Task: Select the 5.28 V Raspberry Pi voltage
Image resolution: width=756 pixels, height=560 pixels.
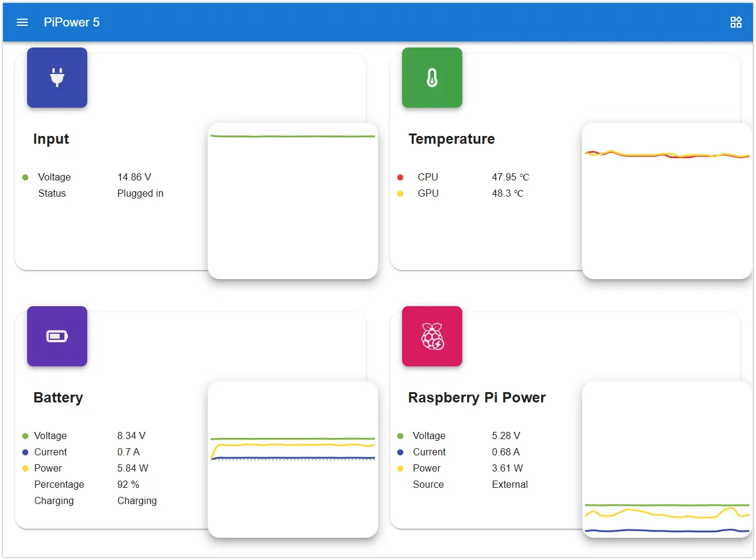Action: (x=506, y=436)
